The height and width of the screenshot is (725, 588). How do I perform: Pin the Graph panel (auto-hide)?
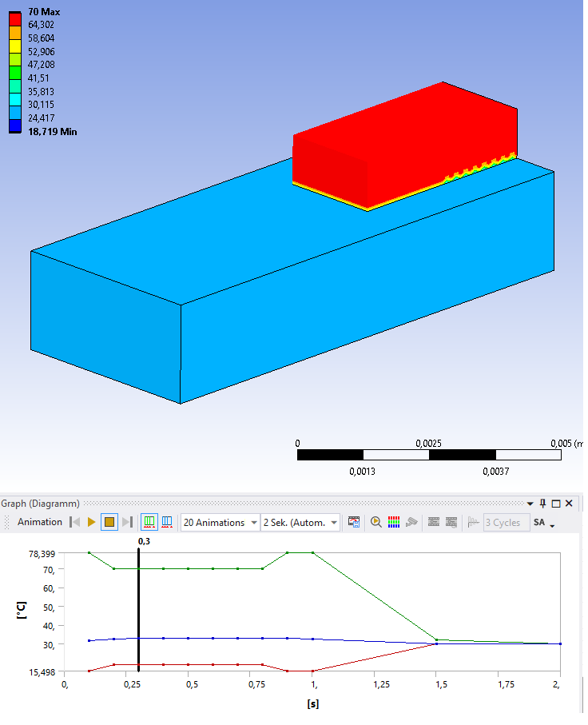[x=543, y=504]
